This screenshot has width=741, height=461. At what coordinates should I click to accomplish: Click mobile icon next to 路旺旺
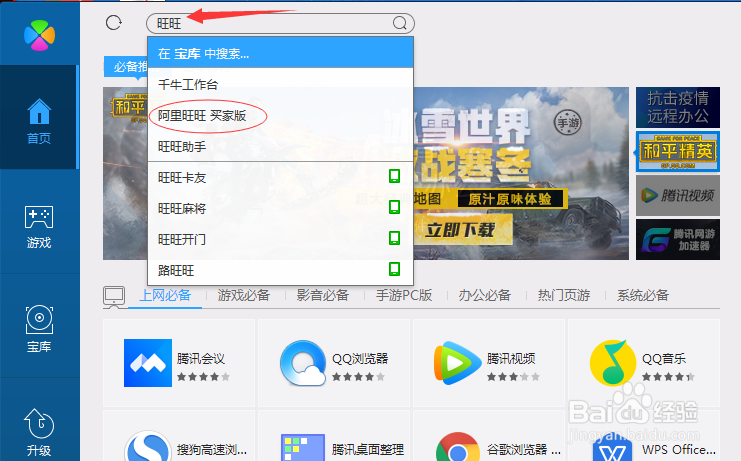(x=394, y=269)
